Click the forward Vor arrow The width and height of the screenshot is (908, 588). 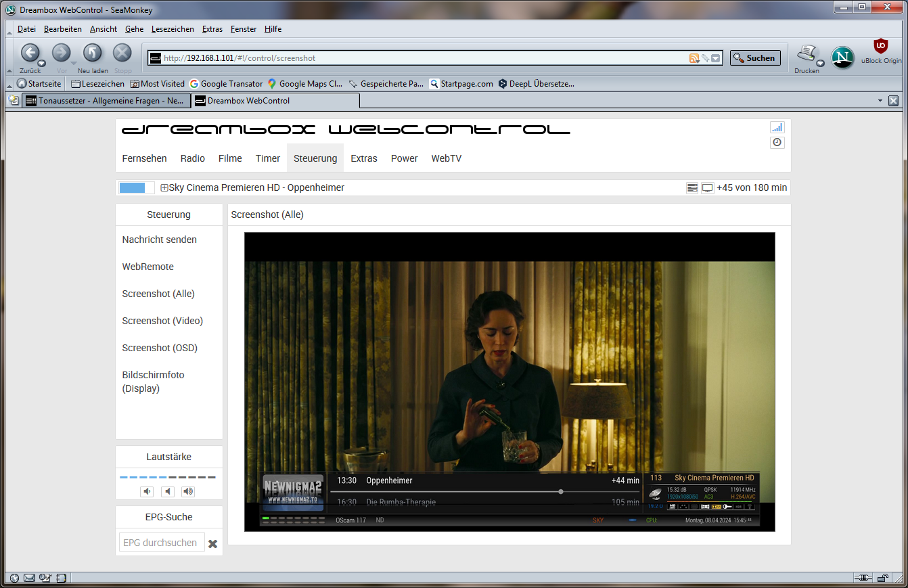coord(62,53)
